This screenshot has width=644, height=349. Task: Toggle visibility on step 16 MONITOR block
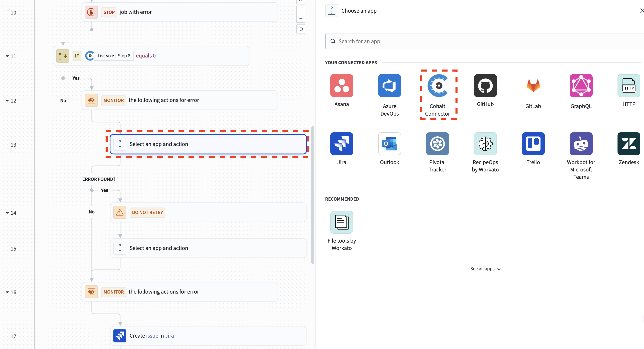[7, 292]
